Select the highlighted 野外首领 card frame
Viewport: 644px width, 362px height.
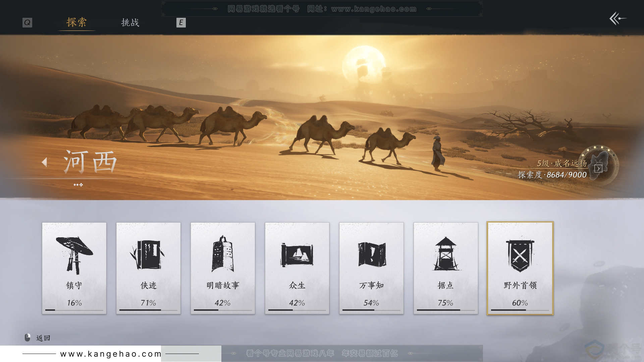click(x=520, y=268)
